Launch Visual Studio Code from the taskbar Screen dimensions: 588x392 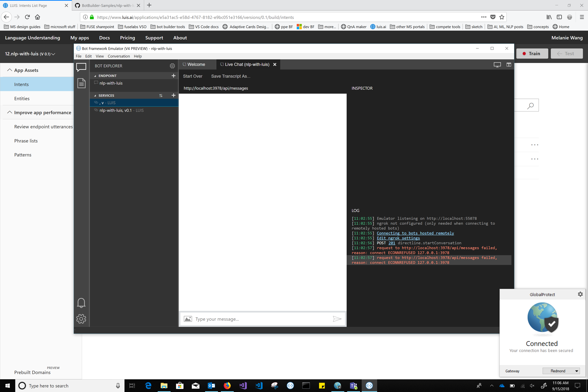click(259, 385)
